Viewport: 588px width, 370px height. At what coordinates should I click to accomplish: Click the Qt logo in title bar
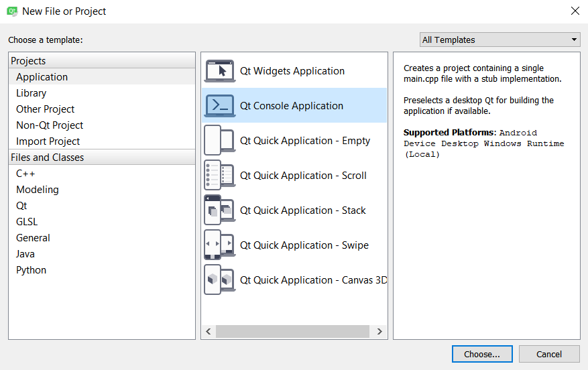[11, 11]
